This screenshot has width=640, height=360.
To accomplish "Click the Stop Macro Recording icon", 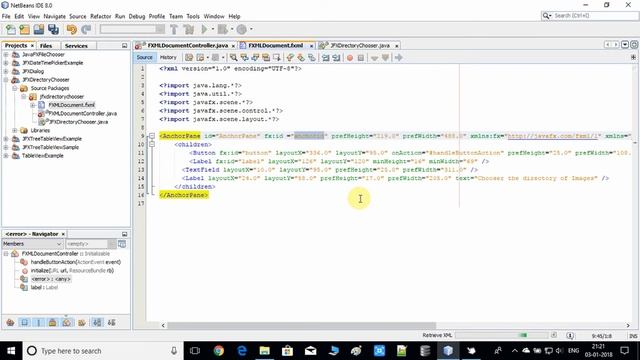I will 360,58.
